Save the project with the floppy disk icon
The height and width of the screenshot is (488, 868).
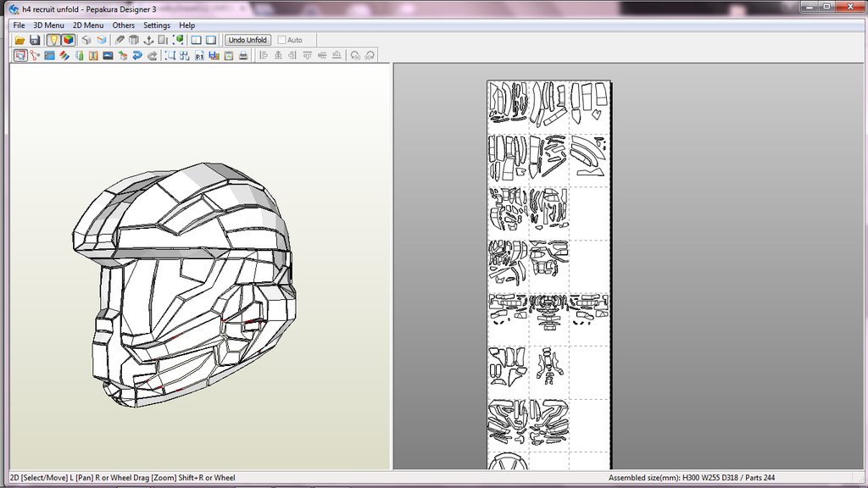pos(35,40)
